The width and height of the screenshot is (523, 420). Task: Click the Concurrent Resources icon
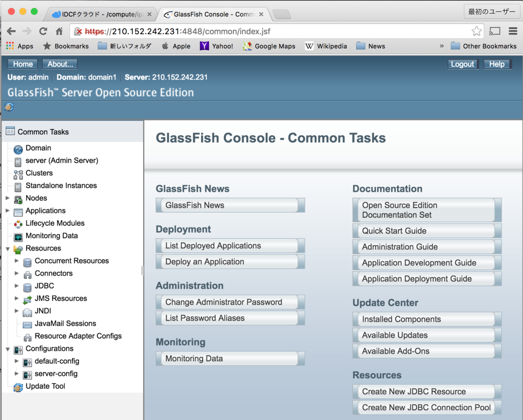point(28,262)
